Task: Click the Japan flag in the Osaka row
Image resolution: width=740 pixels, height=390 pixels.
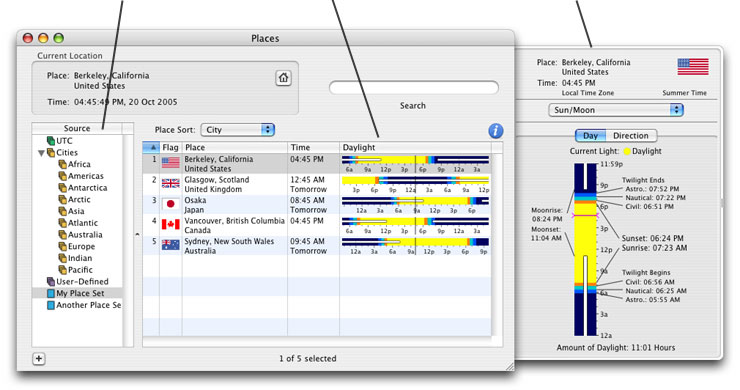Action: click(x=170, y=204)
